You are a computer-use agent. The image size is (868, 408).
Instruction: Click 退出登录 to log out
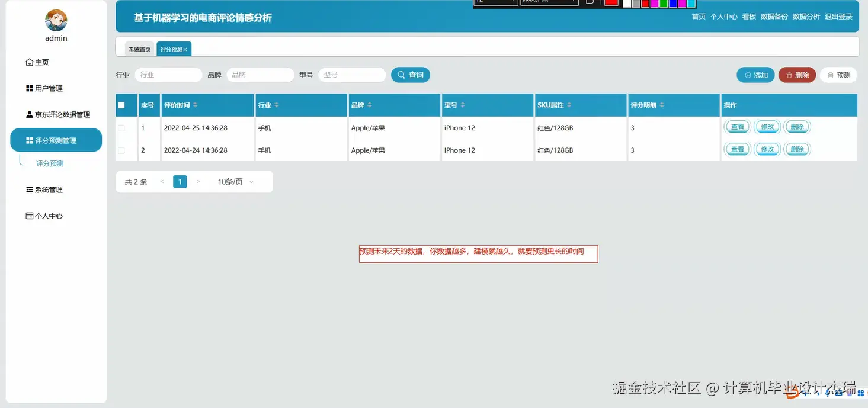(838, 17)
